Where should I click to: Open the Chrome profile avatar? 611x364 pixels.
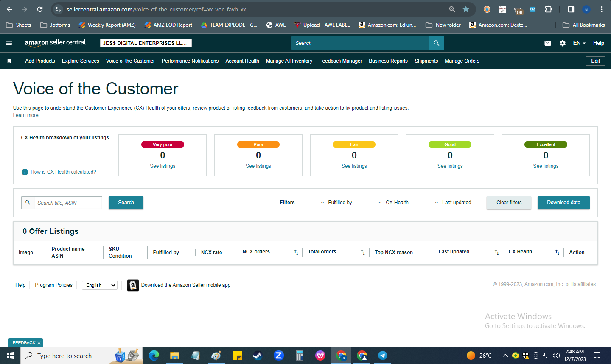(x=586, y=9)
